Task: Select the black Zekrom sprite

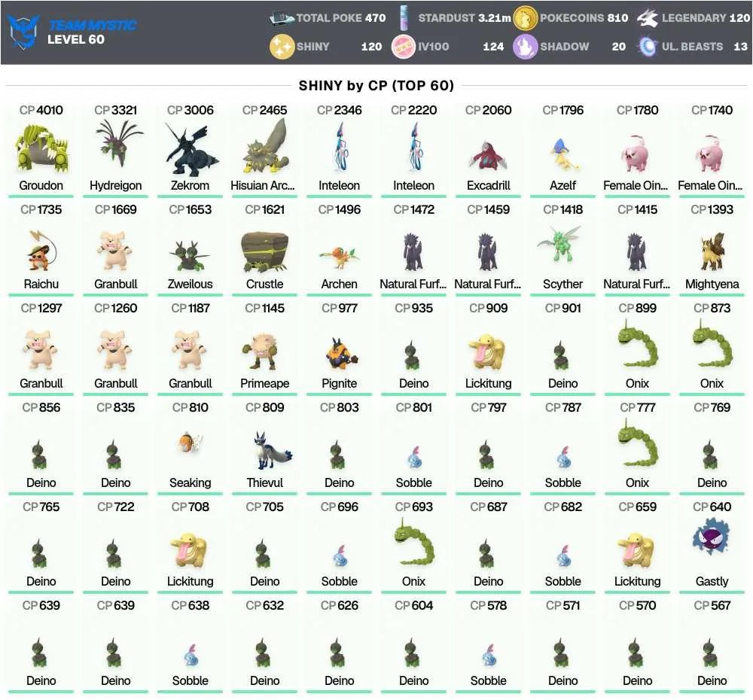Action: click(x=191, y=148)
